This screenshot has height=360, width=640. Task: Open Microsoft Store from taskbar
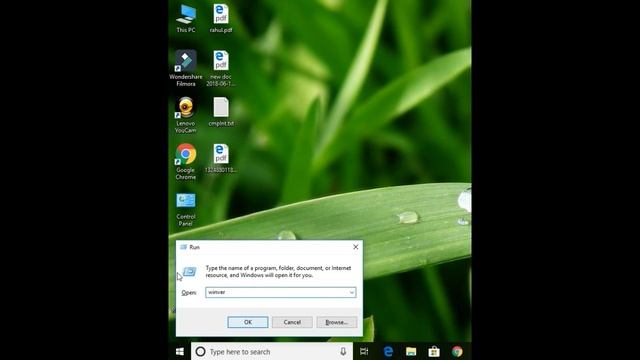pos(434,351)
